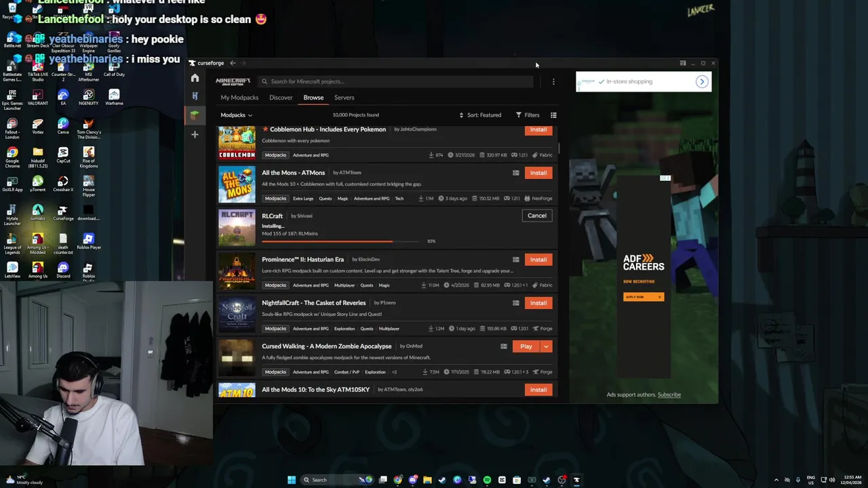
Task: Install the Cobblemon Hub modpack
Action: [x=538, y=129]
